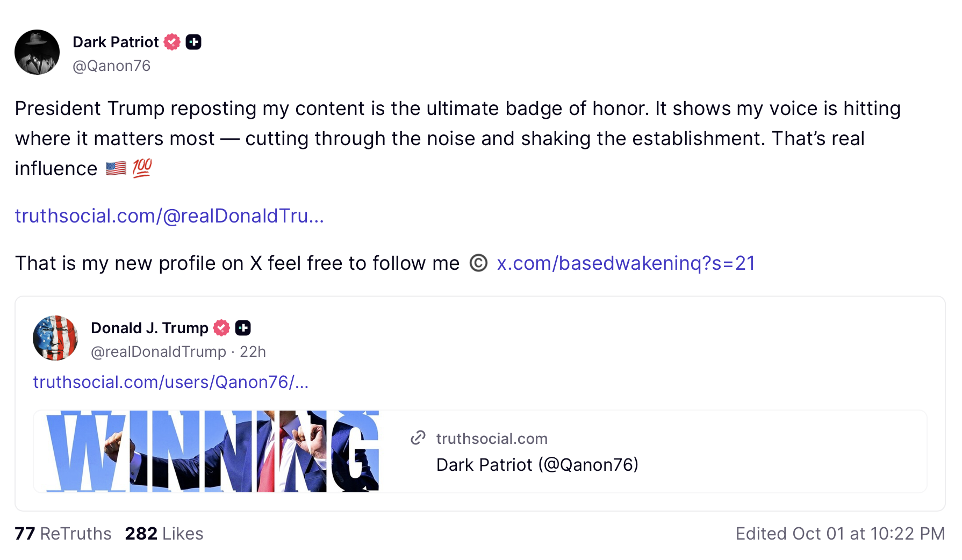Click the Donald J. Trump display name
962x560 pixels.
coord(149,328)
